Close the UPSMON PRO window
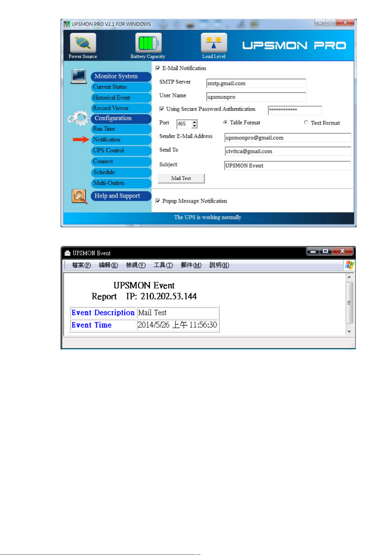Image resolution: width=392 pixels, height=555 pixels. click(345, 23)
